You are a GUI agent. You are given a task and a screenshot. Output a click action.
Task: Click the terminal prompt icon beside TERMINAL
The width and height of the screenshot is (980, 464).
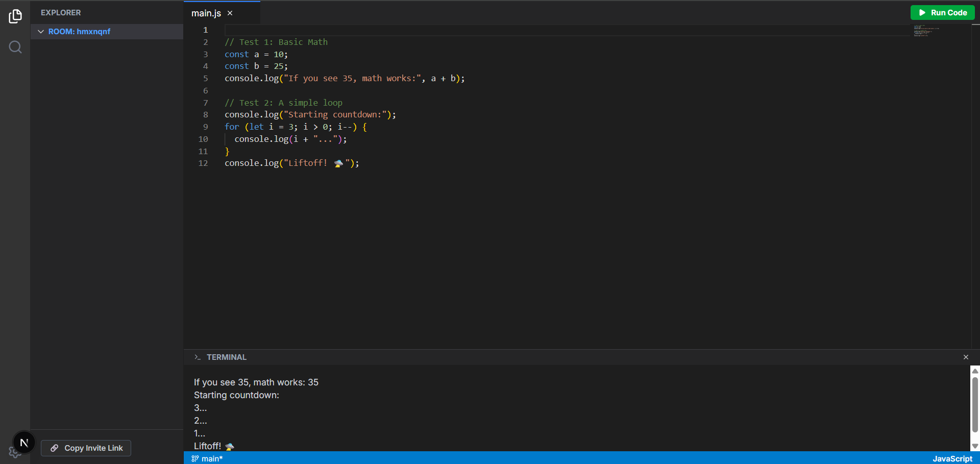pos(198,357)
